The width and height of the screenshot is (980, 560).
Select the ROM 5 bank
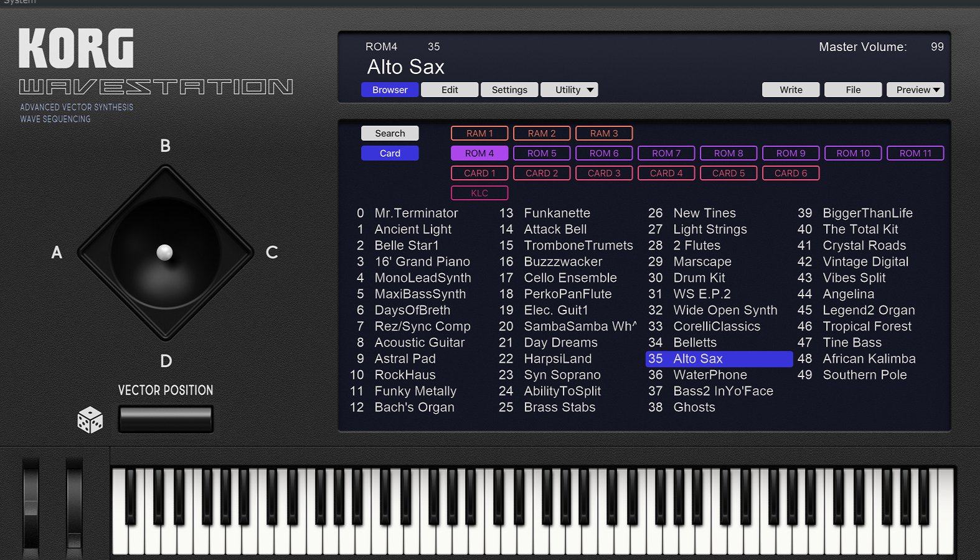click(x=542, y=153)
